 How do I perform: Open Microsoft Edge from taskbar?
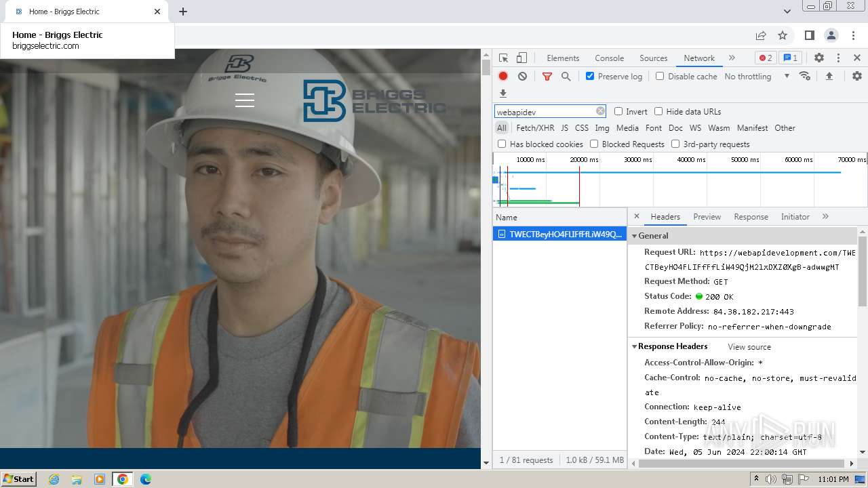[145, 479]
